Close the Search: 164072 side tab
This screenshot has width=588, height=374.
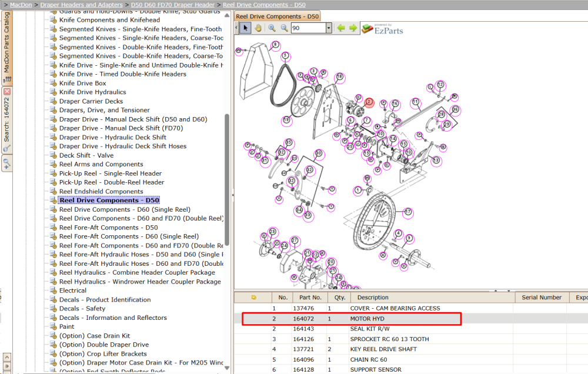tap(6, 92)
